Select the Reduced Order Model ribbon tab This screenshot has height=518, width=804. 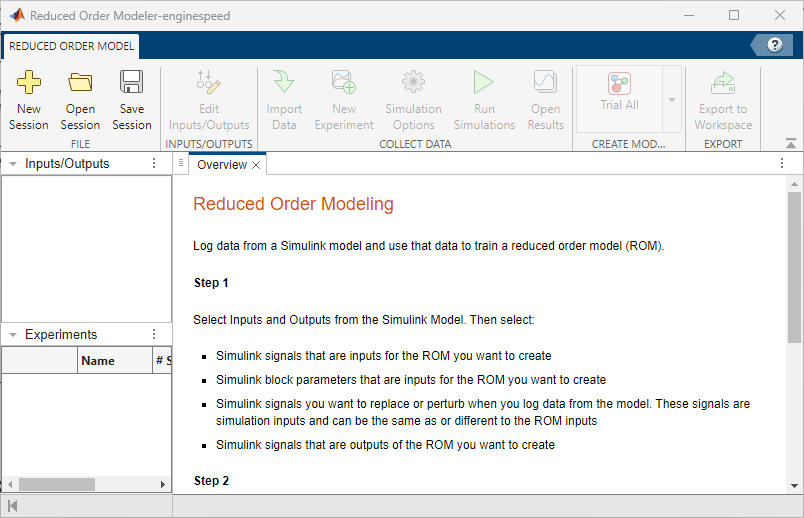pyautogui.click(x=71, y=46)
